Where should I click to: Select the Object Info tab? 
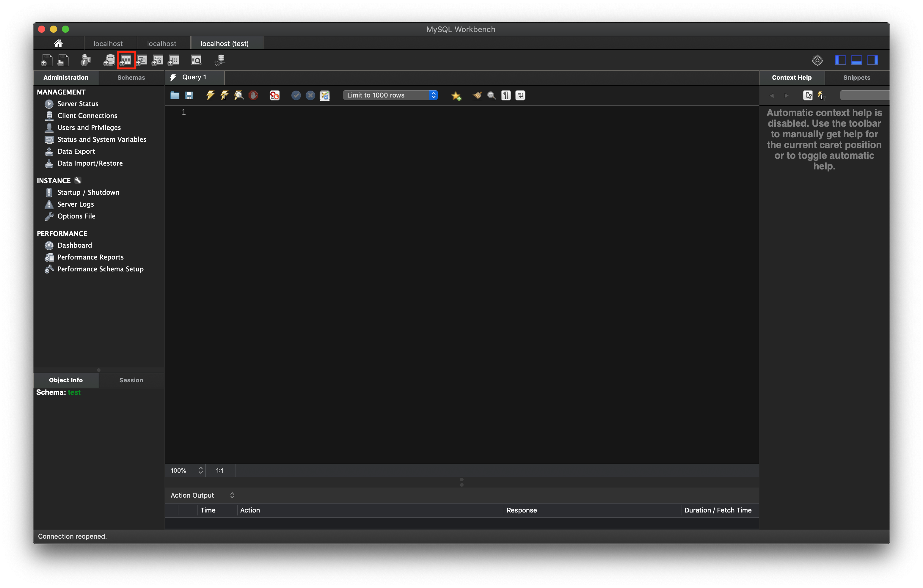tap(66, 380)
